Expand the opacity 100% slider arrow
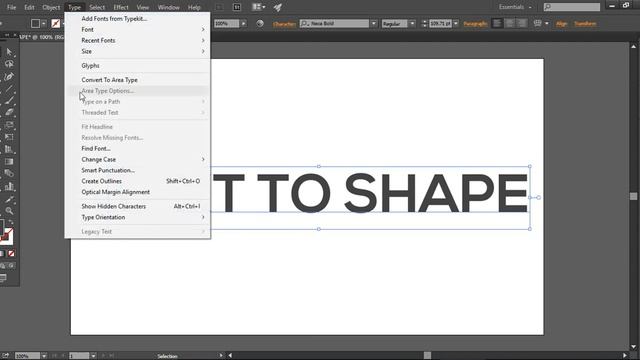 tap(243, 24)
